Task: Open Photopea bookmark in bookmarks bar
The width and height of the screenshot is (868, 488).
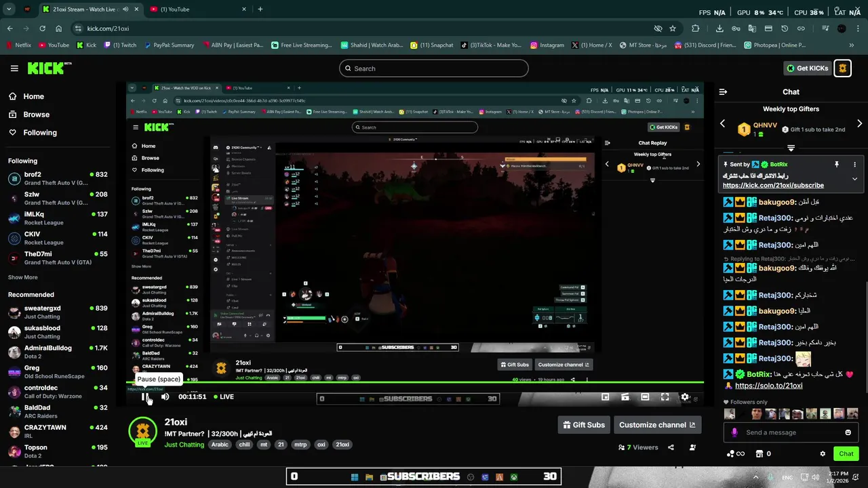Action: (x=775, y=45)
